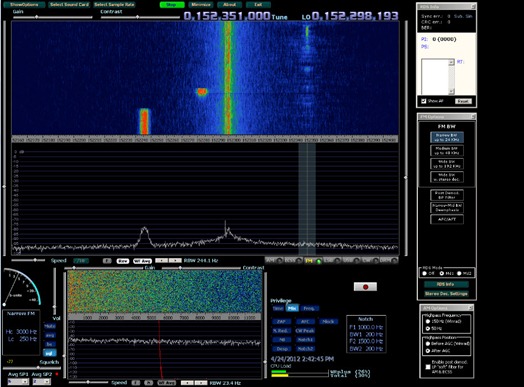Choose Narrow BW up to 24 KHz
This screenshot has height=387, width=524.
coord(447,137)
